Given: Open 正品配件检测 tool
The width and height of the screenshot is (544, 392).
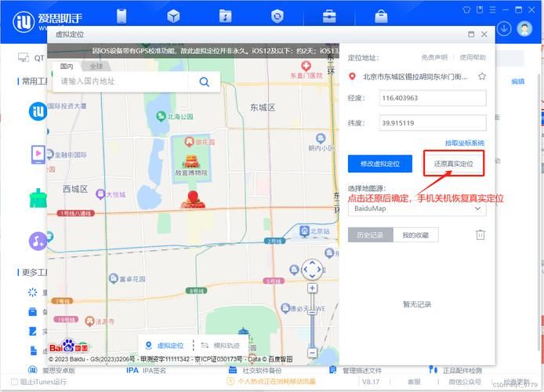Looking at the screenshot, I should (455, 370).
